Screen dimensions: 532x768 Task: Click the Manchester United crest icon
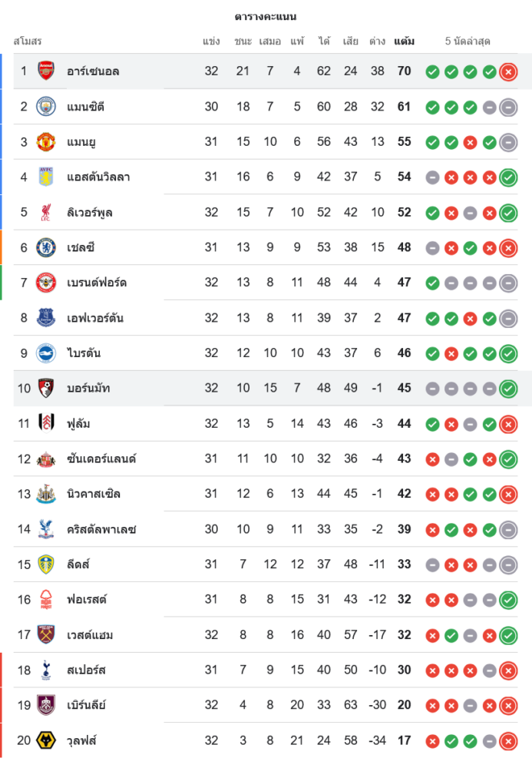point(46,142)
